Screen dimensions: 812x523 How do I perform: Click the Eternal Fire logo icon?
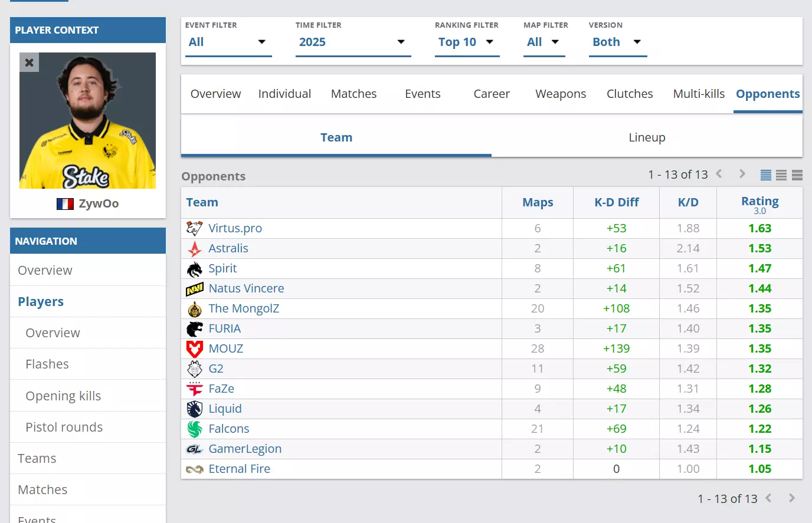[194, 469]
